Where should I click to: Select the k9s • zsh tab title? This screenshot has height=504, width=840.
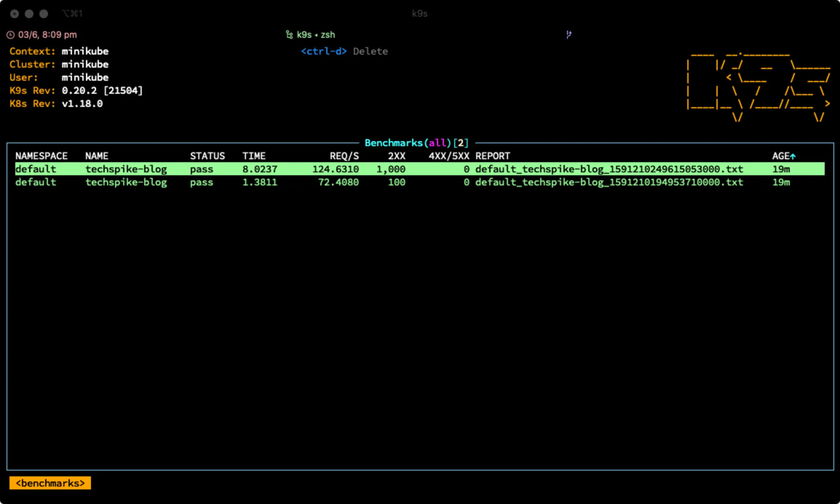316,35
